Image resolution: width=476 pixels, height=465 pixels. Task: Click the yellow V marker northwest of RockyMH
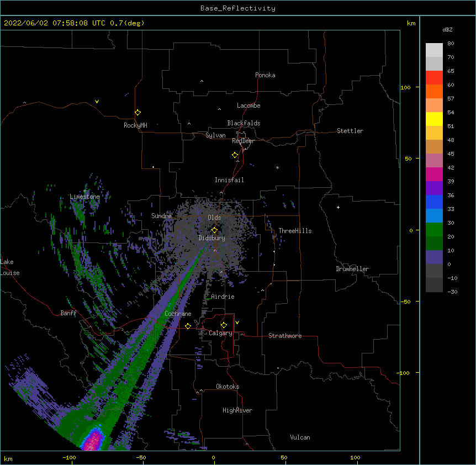[x=97, y=102]
